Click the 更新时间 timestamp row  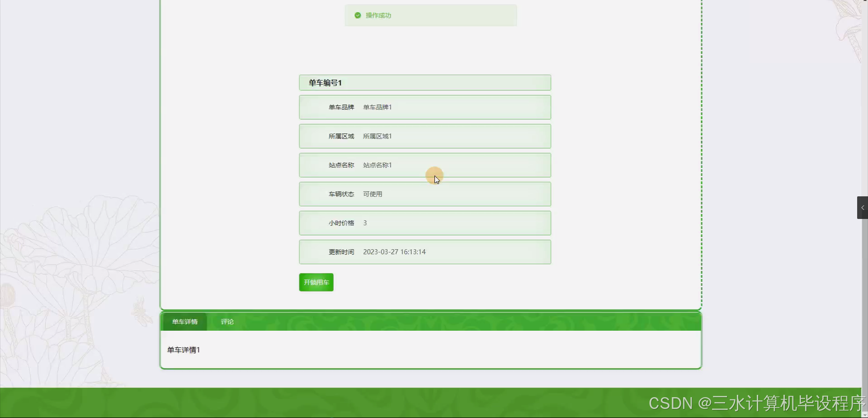(425, 252)
